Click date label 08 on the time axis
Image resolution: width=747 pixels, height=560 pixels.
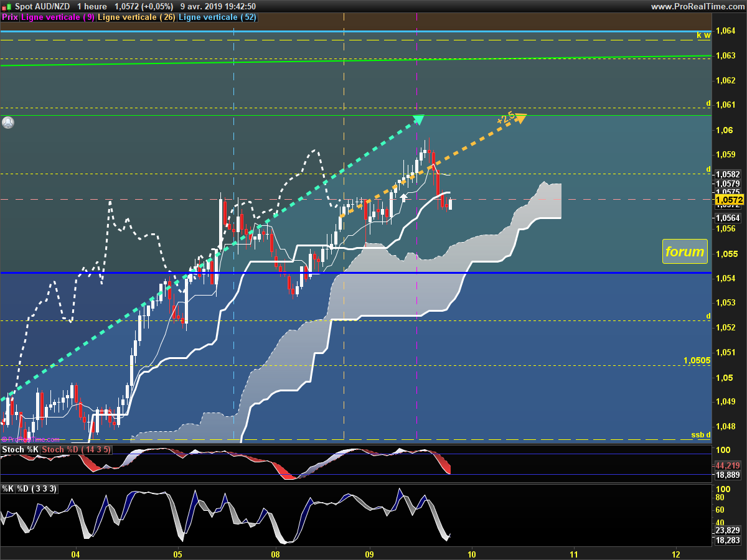pyautogui.click(x=276, y=554)
